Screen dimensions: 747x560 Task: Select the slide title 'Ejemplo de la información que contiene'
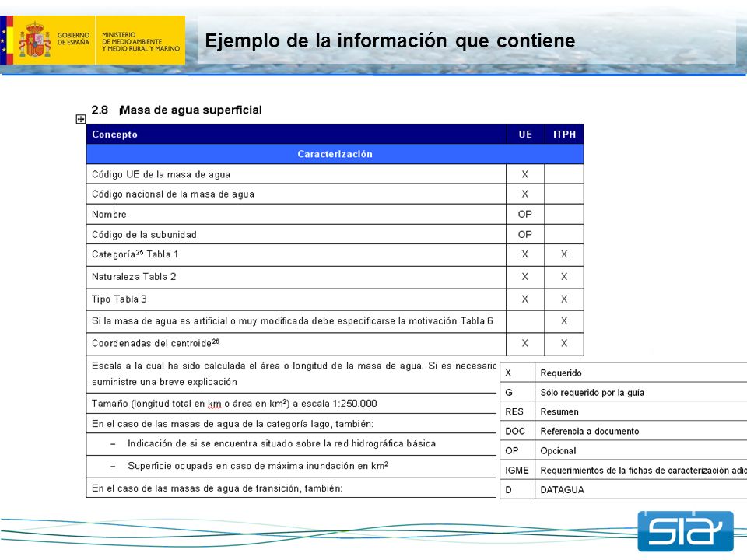coord(390,40)
